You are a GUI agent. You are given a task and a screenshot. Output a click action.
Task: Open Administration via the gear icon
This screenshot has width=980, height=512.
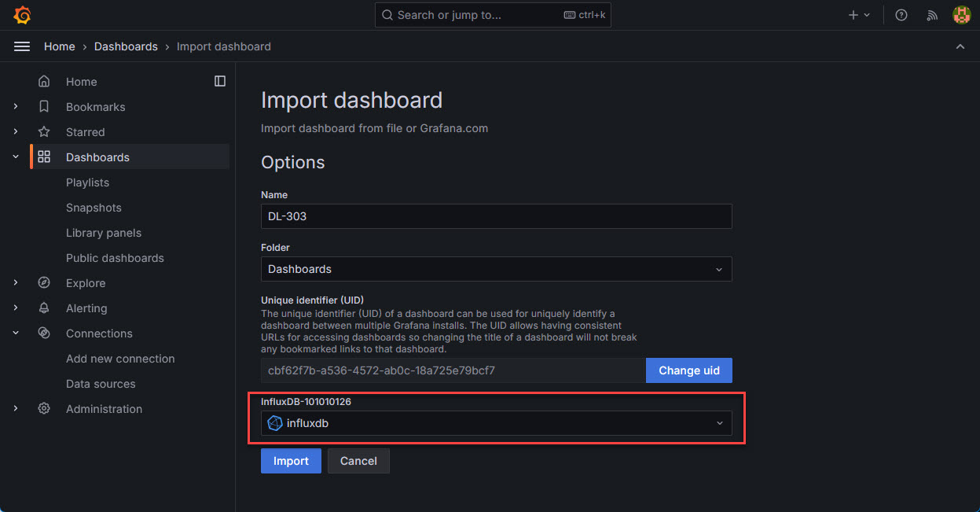pyautogui.click(x=44, y=408)
